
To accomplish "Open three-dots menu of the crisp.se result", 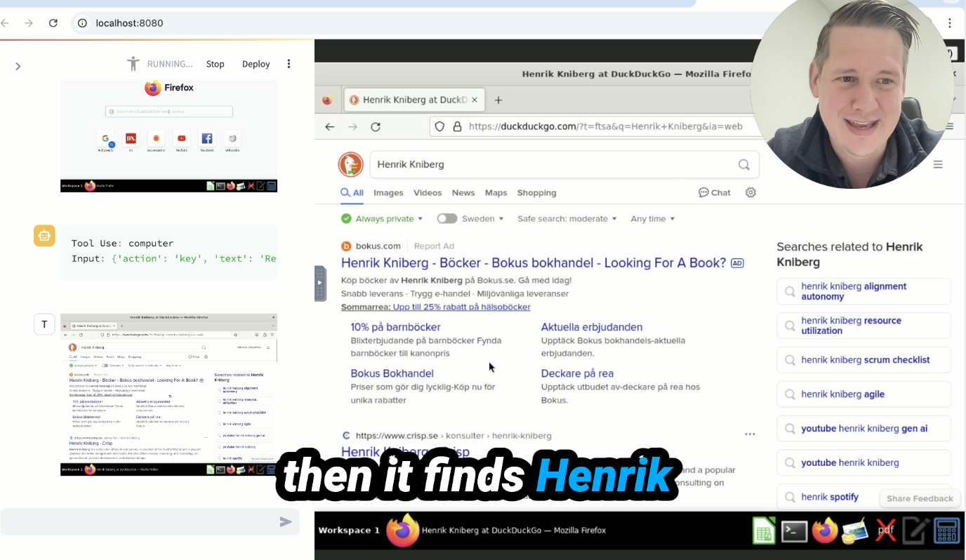I will (750, 434).
